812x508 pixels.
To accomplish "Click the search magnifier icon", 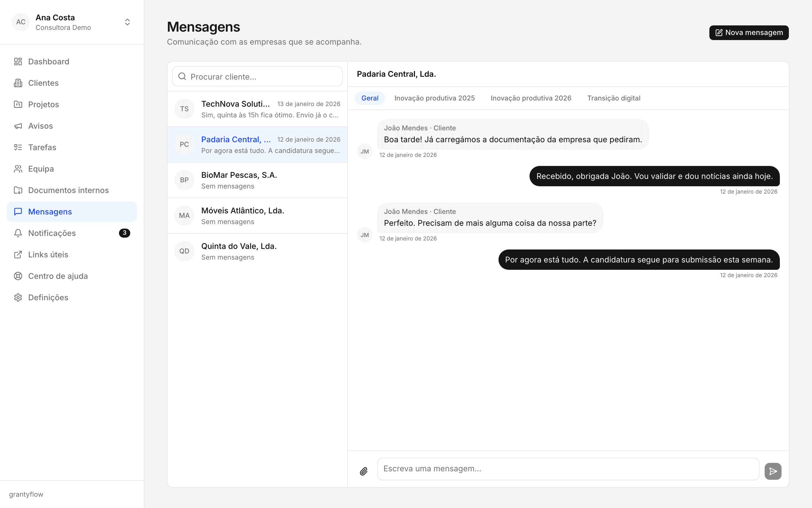I will (x=182, y=76).
